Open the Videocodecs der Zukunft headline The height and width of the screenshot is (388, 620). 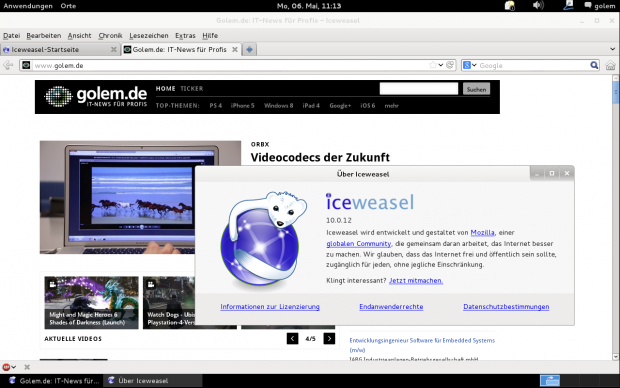pyautogui.click(x=320, y=157)
